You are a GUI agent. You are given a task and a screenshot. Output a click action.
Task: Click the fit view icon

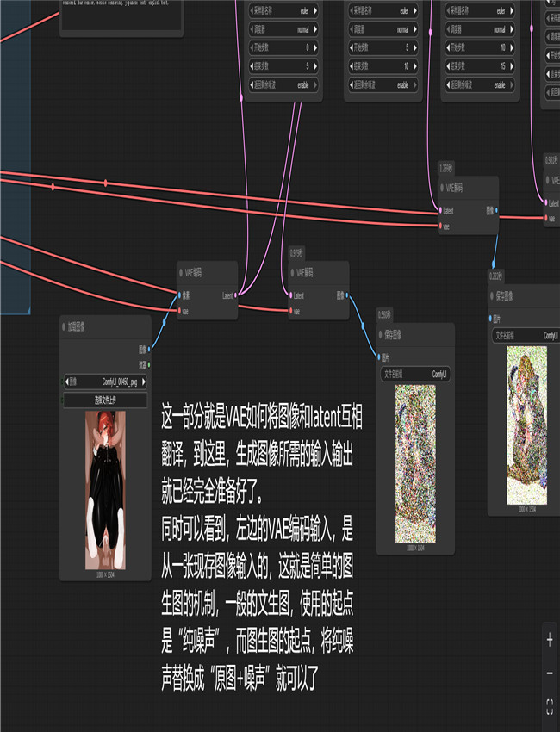550,707
